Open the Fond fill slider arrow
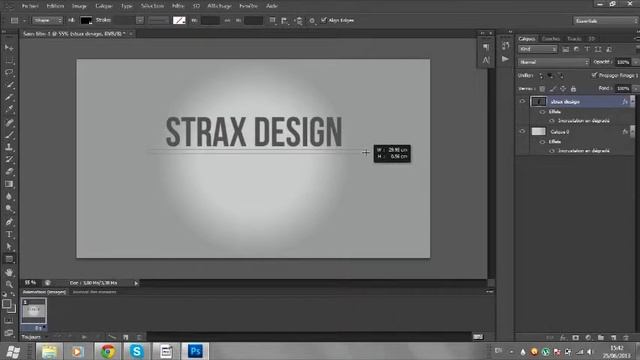 click(x=635, y=89)
